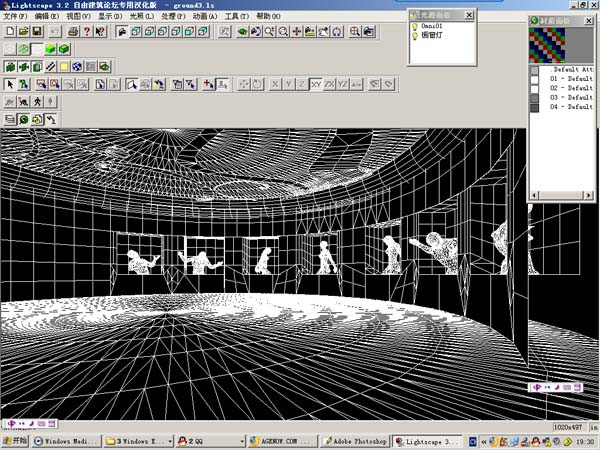Open the 视图(V) menu
Screen dimensions: 600x450
pyautogui.click(x=78, y=16)
